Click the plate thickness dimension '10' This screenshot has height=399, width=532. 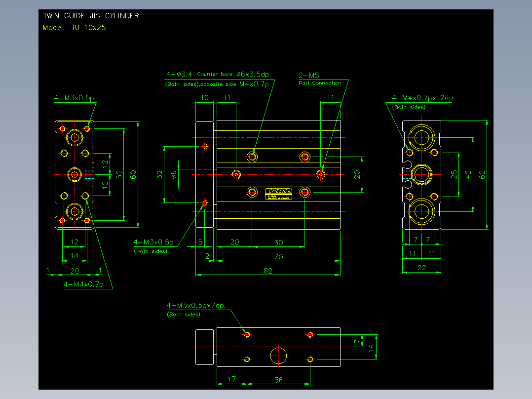tap(205, 97)
